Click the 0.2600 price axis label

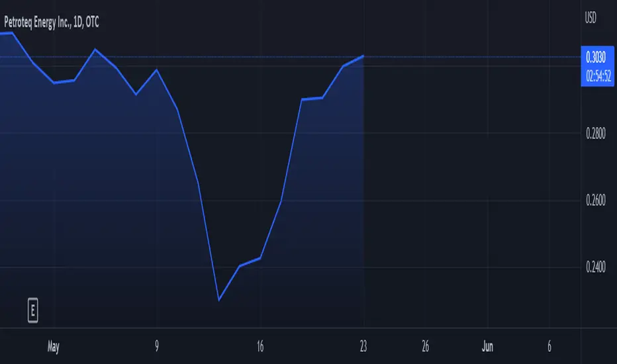pyautogui.click(x=596, y=201)
